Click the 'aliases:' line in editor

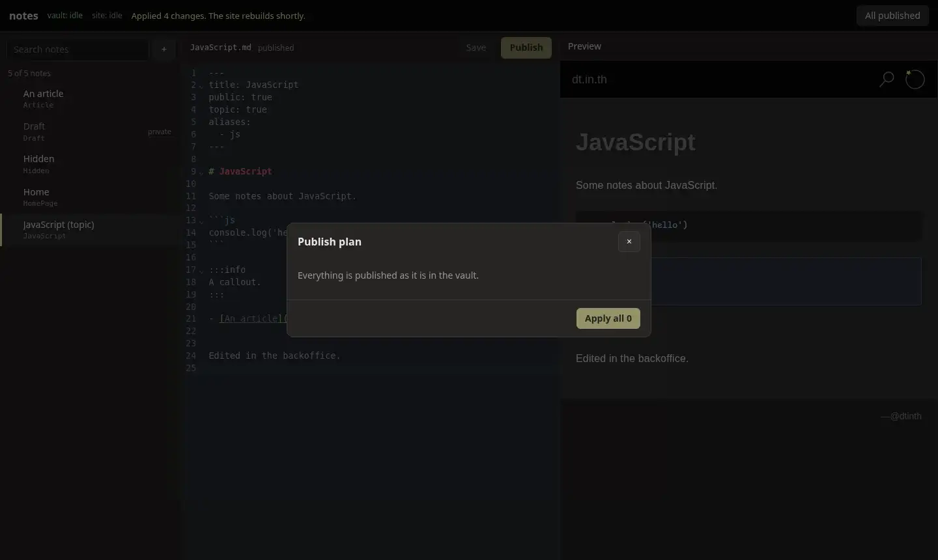click(230, 122)
